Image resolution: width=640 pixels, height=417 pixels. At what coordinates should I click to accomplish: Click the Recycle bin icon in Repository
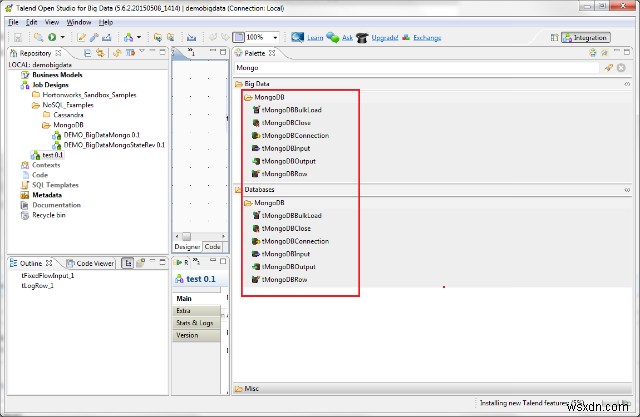(25, 215)
